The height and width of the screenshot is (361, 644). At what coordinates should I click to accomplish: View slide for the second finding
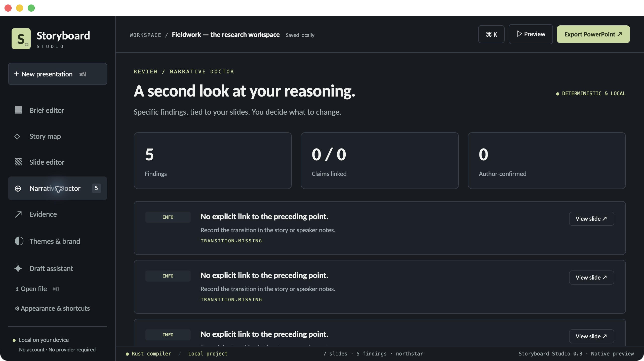point(591,278)
